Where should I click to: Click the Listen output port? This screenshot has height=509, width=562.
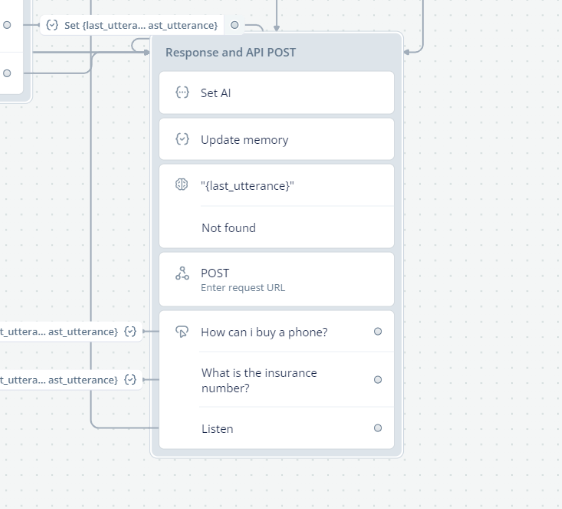[378, 428]
